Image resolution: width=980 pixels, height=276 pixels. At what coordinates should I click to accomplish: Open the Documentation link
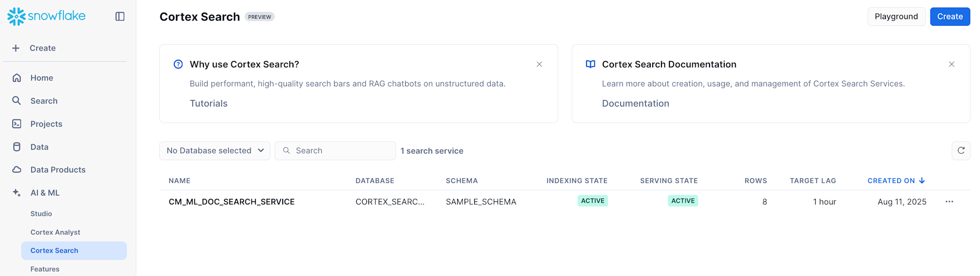click(x=636, y=103)
